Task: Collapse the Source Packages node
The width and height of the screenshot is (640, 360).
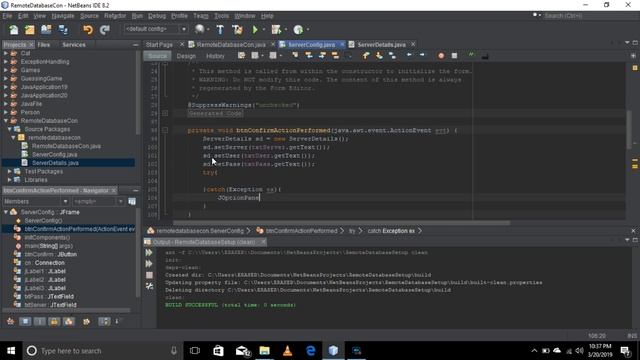Action: point(10,129)
